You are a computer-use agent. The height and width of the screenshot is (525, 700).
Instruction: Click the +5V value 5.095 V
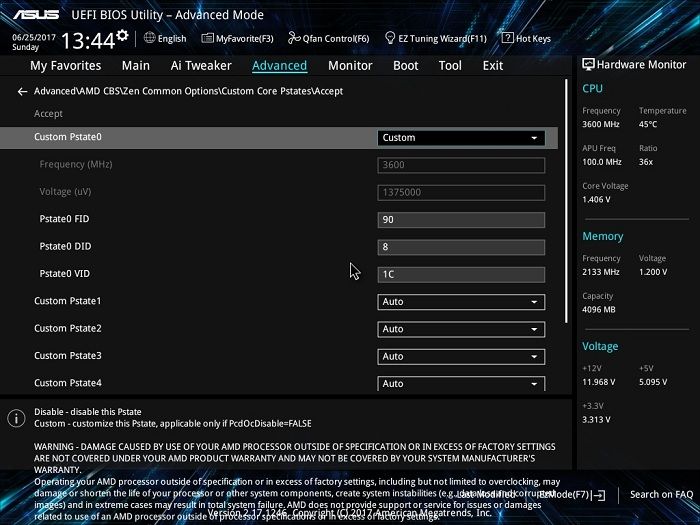653,382
